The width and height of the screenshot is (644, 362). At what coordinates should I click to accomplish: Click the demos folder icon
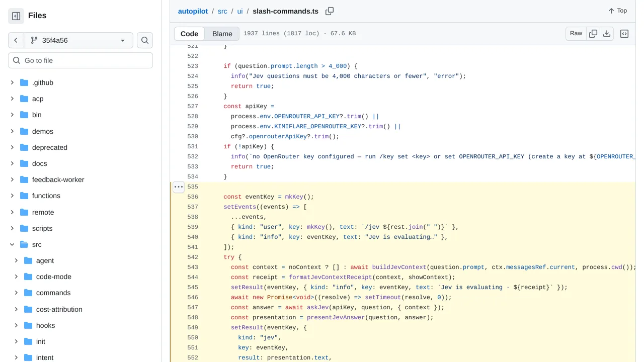[x=24, y=131]
